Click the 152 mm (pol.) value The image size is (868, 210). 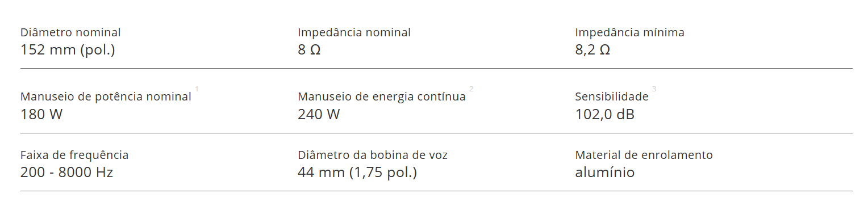(x=68, y=50)
